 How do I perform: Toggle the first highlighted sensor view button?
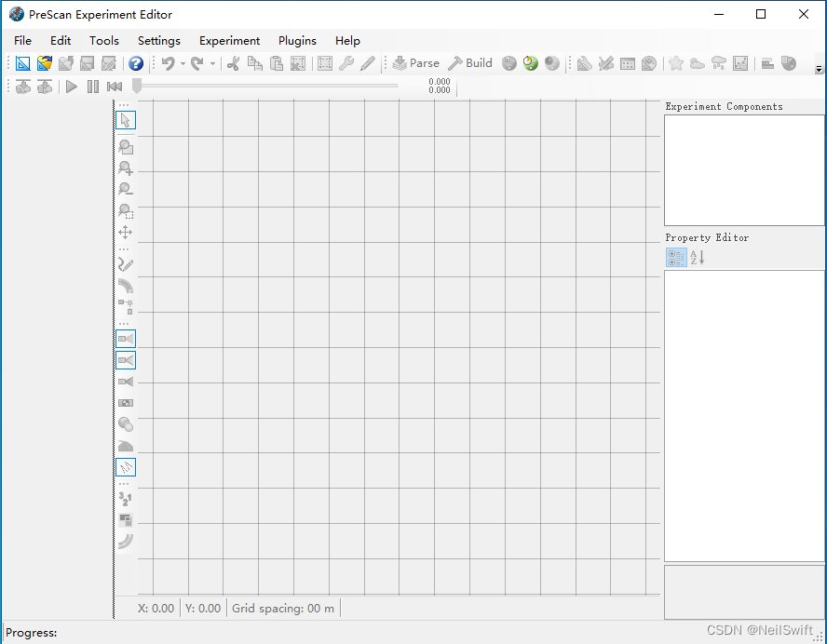[126, 339]
